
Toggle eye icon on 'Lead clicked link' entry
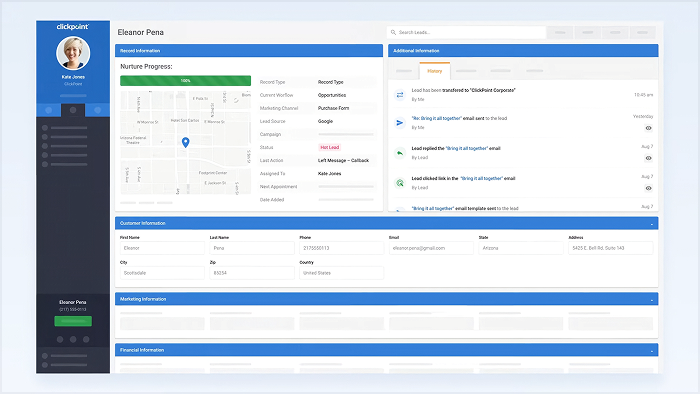point(648,188)
